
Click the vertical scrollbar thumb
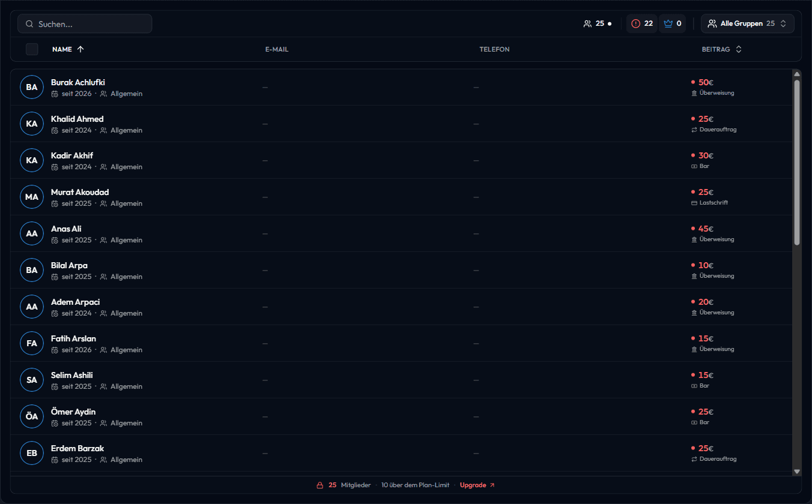tap(797, 162)
